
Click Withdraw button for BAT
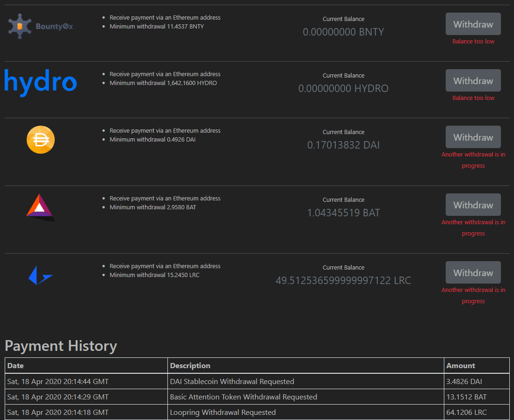473,205
